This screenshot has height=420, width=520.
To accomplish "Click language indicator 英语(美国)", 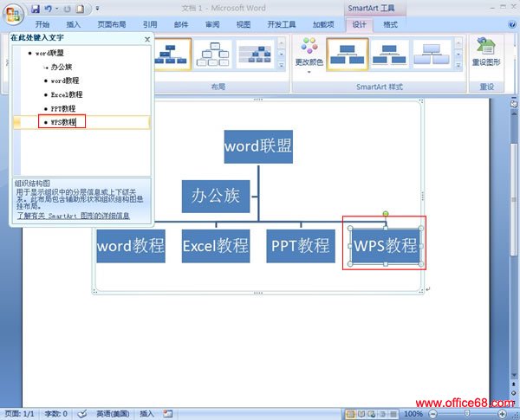I will [x=113, y=414].
